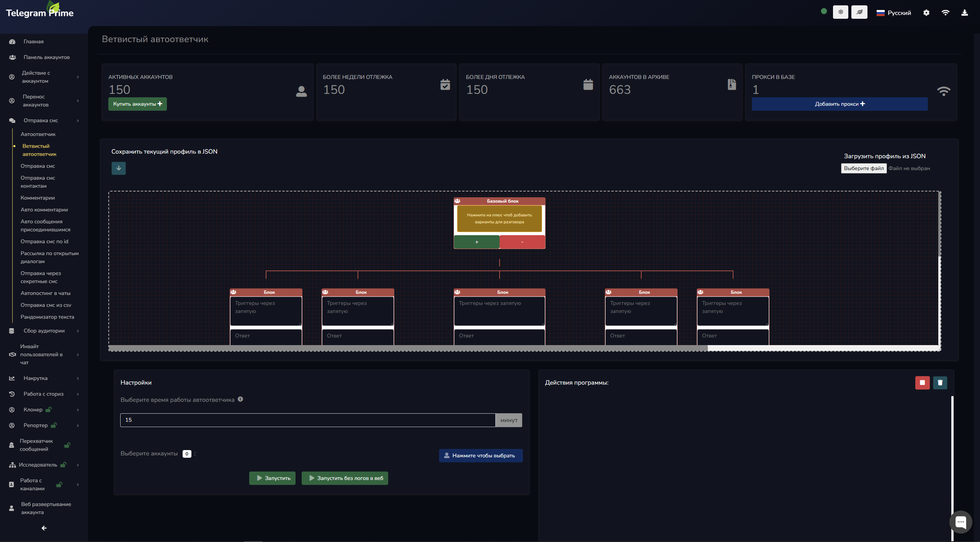This screenshot has width=980, height=542.
Task: Click the red stop actions icon
Action: 922,383
